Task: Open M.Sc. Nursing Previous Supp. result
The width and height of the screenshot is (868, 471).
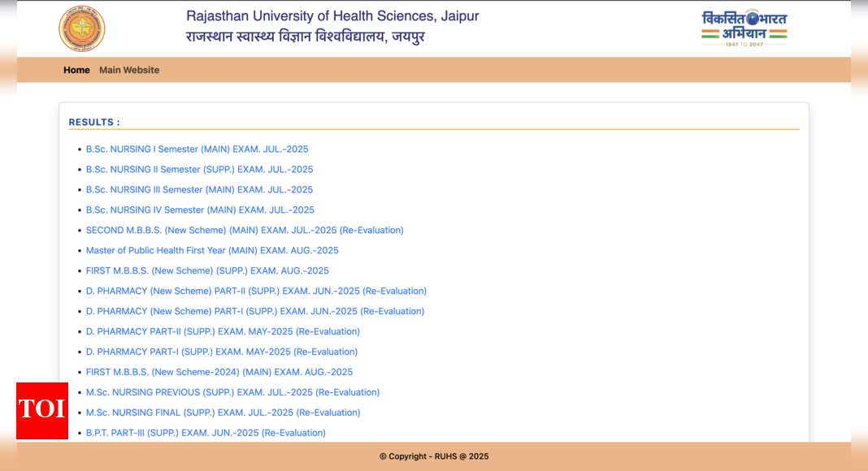Action: click(x=232, y=393)
